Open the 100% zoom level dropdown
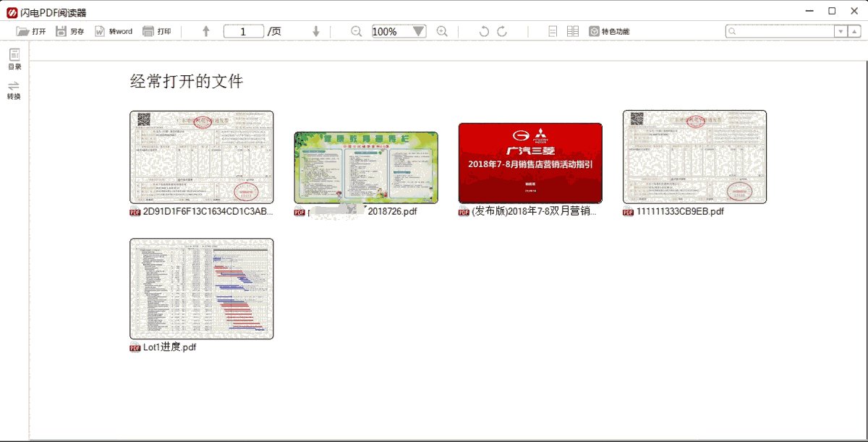The width and height of the screenshot is (868, 442). click(x=417, y=31)
